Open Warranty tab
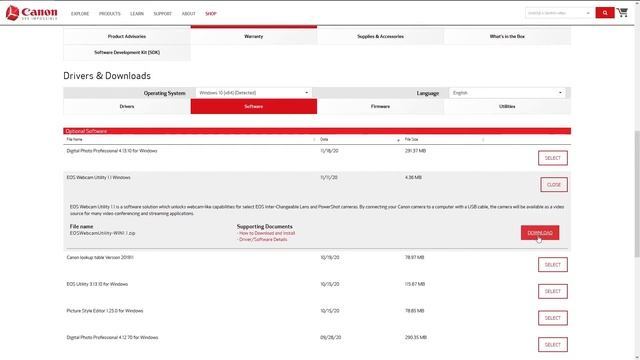The image size is (640, 360). click(253, 36)
